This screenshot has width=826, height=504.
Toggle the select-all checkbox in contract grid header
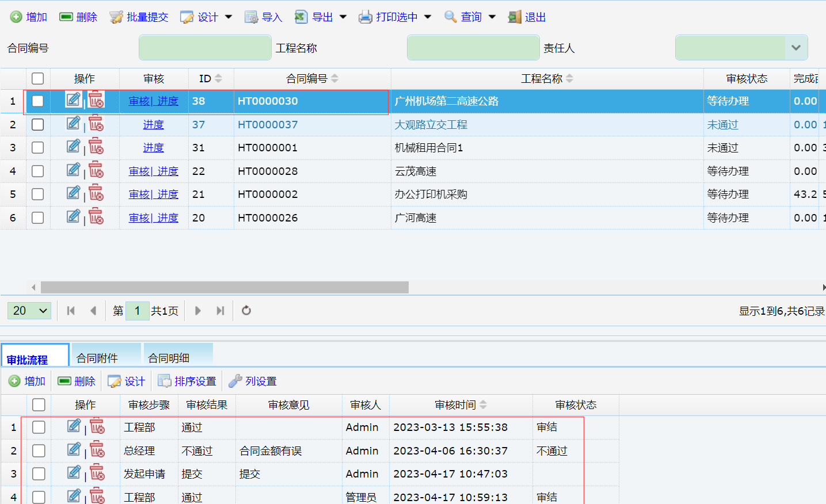(x=38, y=79)
